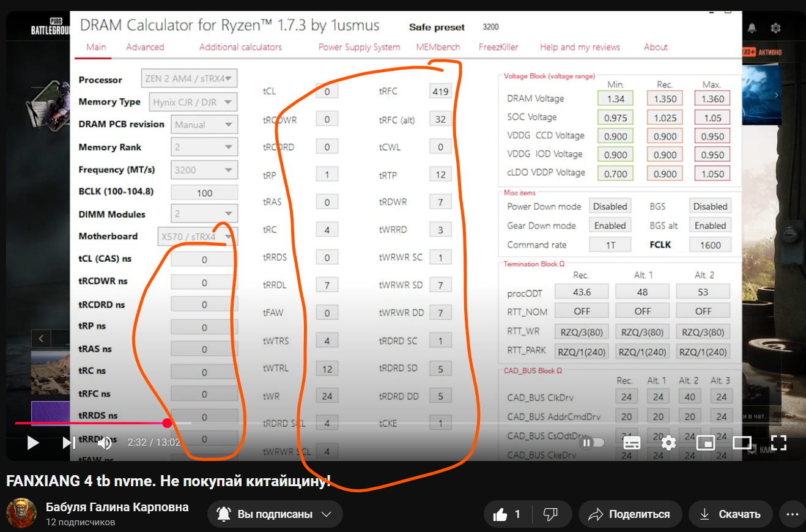The height and width of the screenshot is (532, 806).
Task: Open the channel avatar of Бабуля Галина Карповна
Action: [x=21, y=514]
